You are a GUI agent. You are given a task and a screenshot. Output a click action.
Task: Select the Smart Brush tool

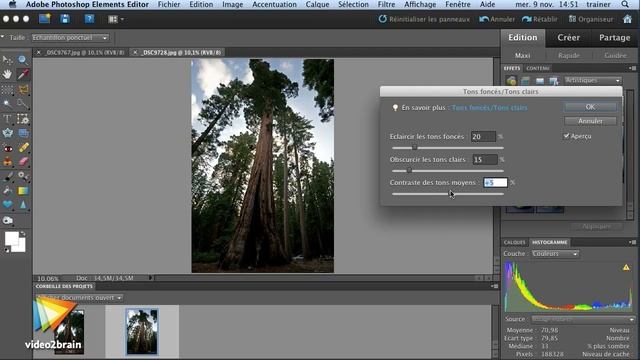tap(23, 176)
